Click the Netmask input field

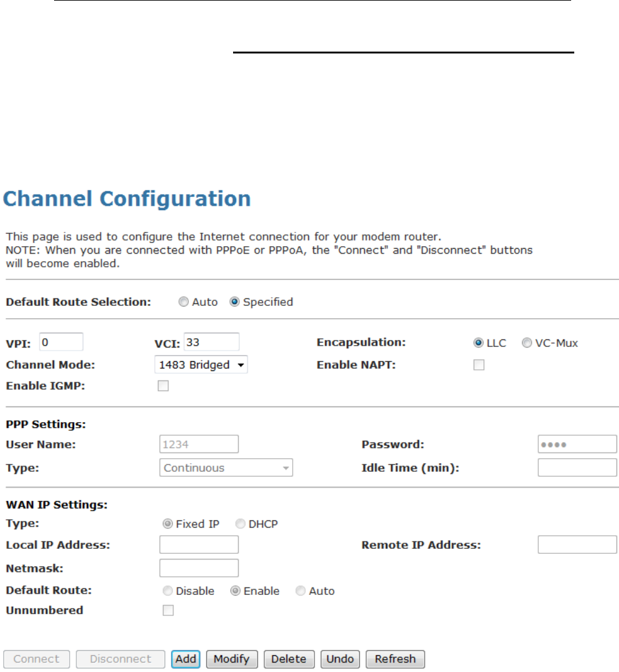(199, 568)
